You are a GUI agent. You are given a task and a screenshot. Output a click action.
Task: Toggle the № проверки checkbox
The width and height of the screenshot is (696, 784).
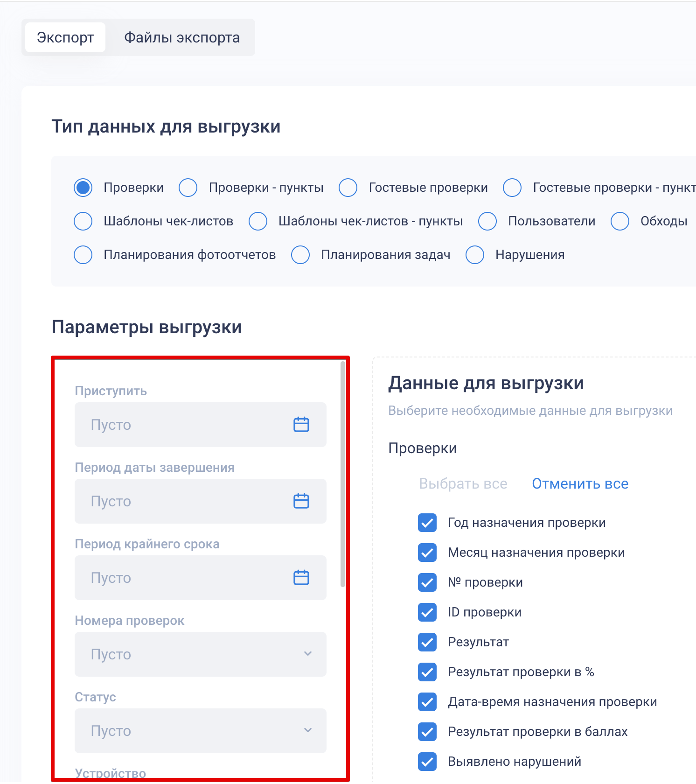[427, 582]
